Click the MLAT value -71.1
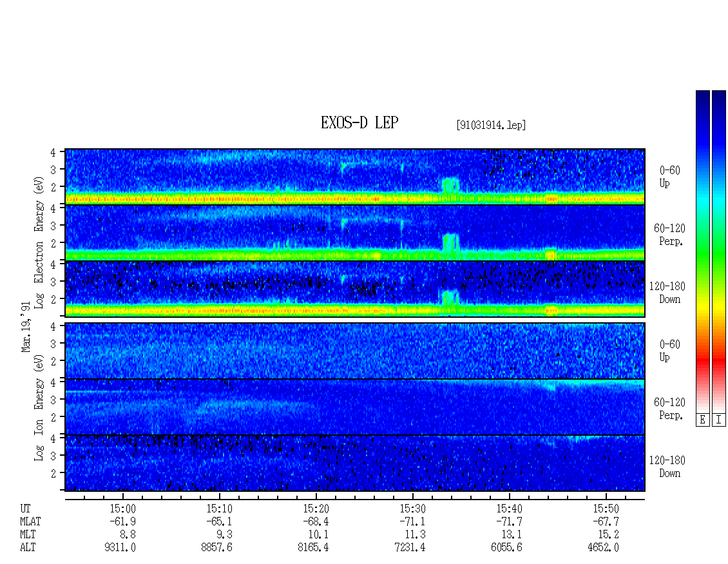 pos(412,521)
